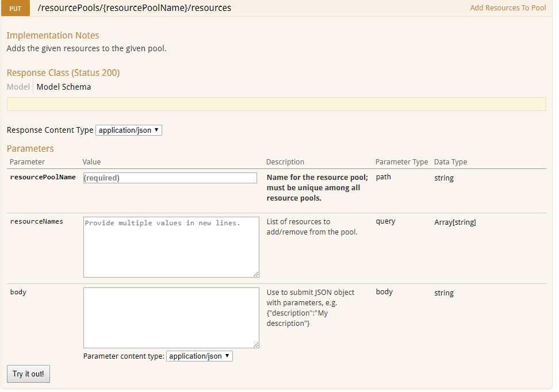Select application/json as response content type
The height and width of the screenshot is (392, 559).
(128, 130)
